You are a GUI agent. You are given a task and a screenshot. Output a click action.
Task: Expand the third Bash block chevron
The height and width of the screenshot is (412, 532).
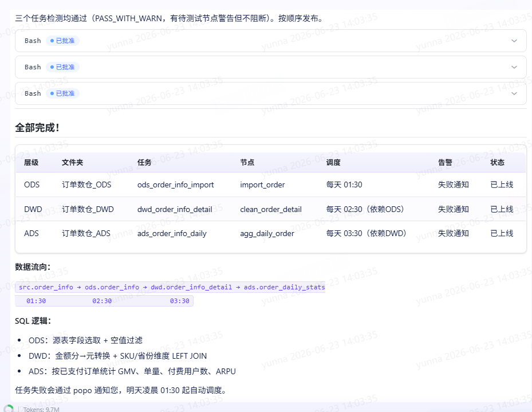click(514, 93)
